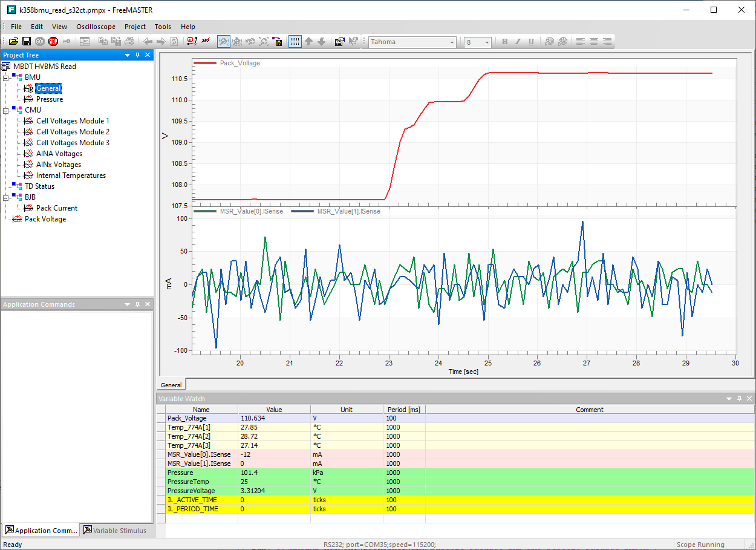Select Pack Current in the project tree
The image size is (756, 550).
click(x=57, y=208)
